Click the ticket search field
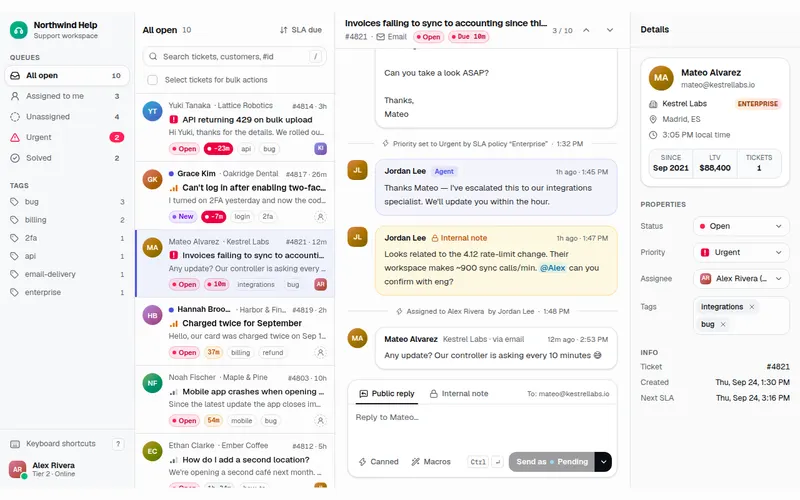 tap(235, 57)
